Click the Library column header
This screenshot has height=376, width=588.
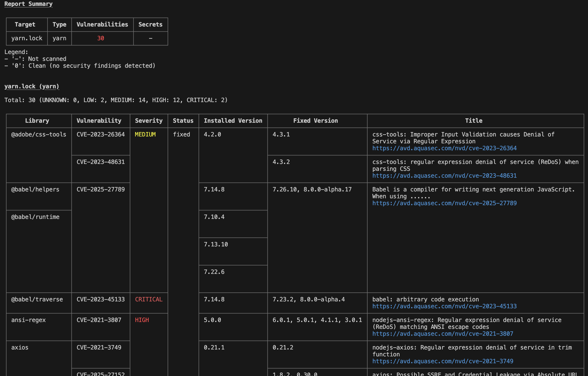(x=37, y=121)
